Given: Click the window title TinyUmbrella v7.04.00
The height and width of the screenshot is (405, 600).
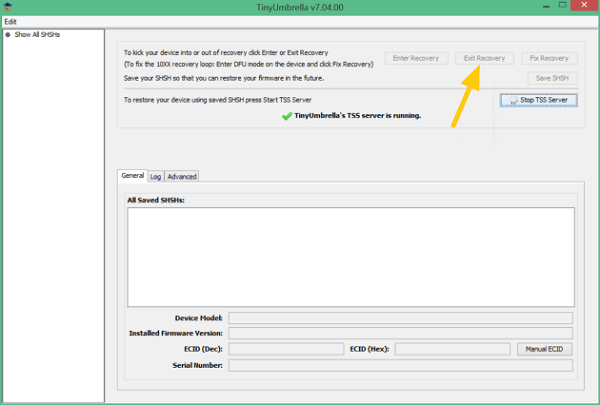Looking at the screenshot, I should tap(300, 7).
